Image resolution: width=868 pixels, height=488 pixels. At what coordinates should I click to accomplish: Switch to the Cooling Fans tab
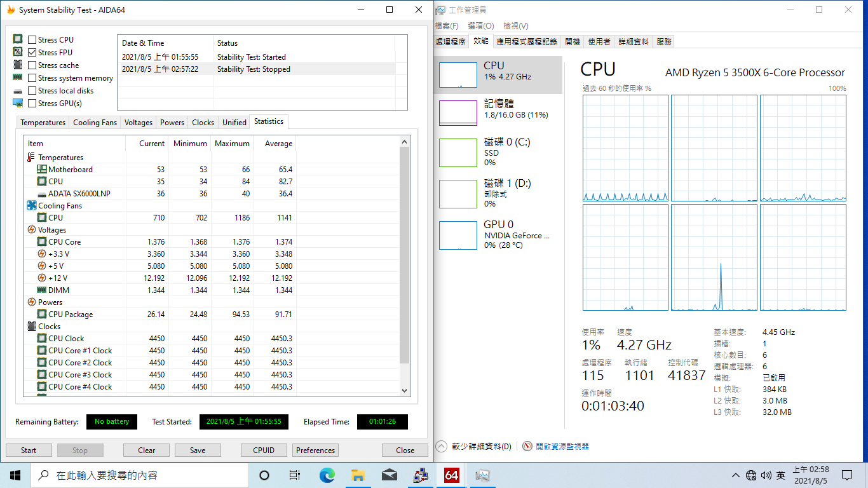click(x=95, y=122)
